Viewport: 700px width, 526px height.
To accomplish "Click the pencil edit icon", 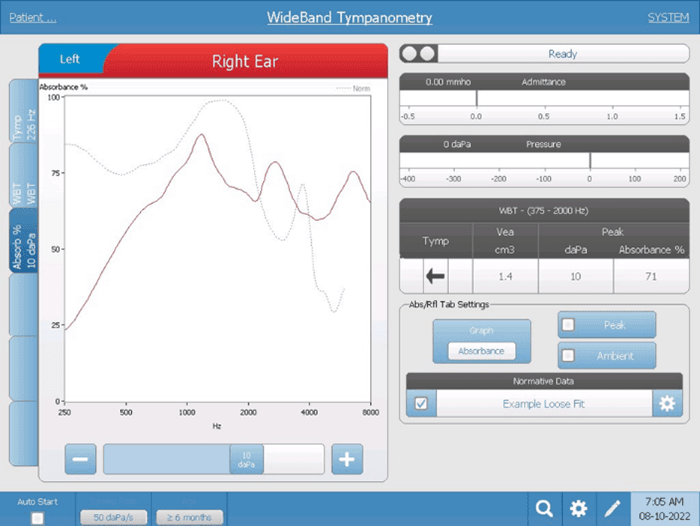I will point(612,508).
